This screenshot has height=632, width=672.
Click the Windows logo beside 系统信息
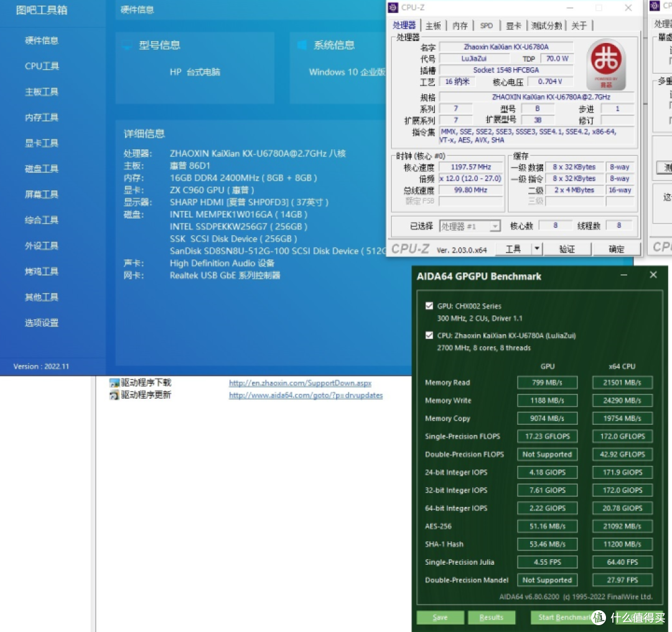click(x=302, y=45)
